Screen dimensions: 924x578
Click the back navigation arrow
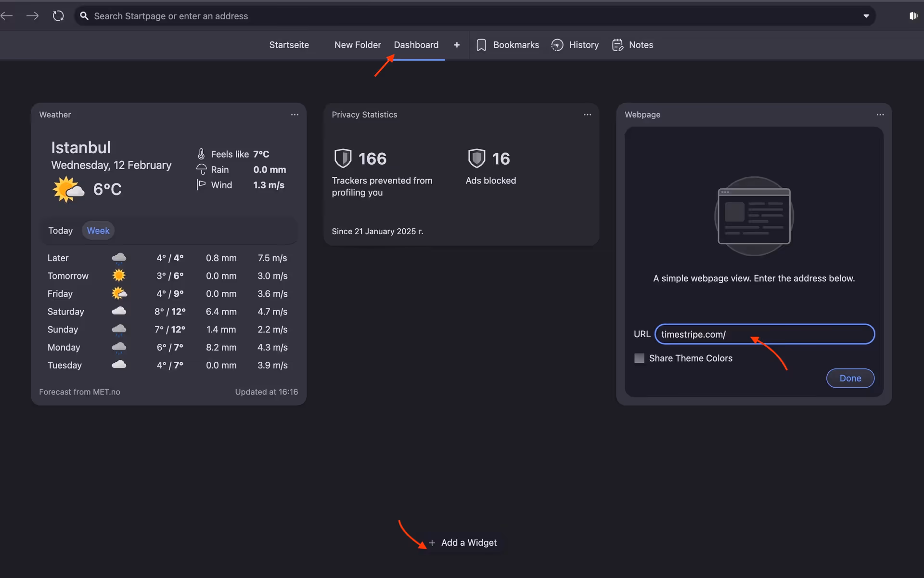(x=7, y=16)
